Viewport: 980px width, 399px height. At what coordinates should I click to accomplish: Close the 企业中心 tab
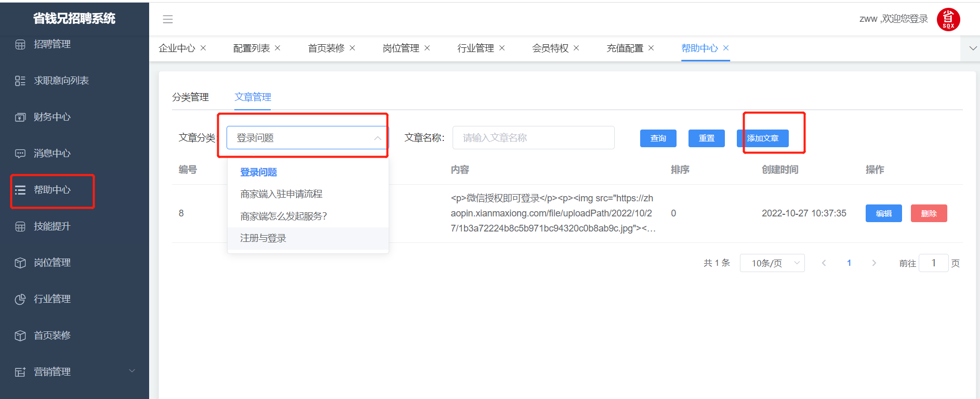tap(203, 48)
